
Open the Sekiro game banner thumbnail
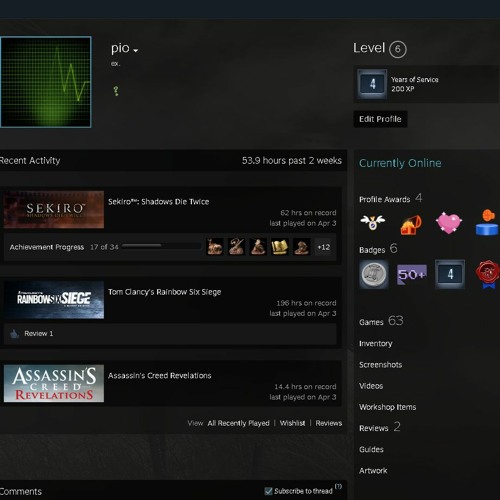tap(54, 210)
